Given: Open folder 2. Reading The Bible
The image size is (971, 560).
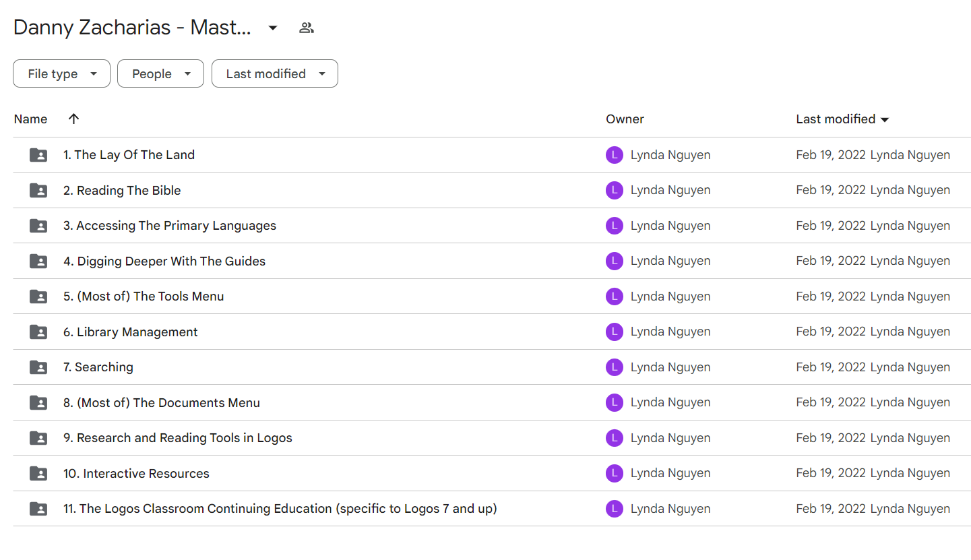Looking at the screenshot, I should tap(122, 191).
